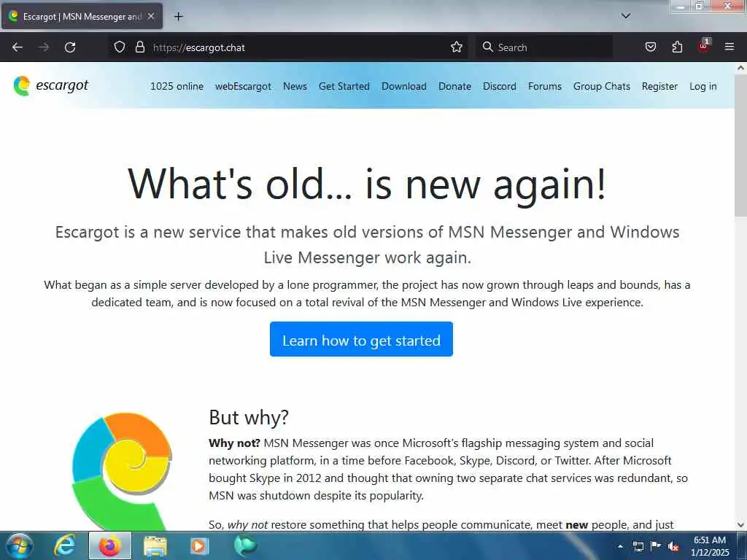Click the address bar showing escargot.chat
This screenshot has height=560, width=747.
(287, 47)
